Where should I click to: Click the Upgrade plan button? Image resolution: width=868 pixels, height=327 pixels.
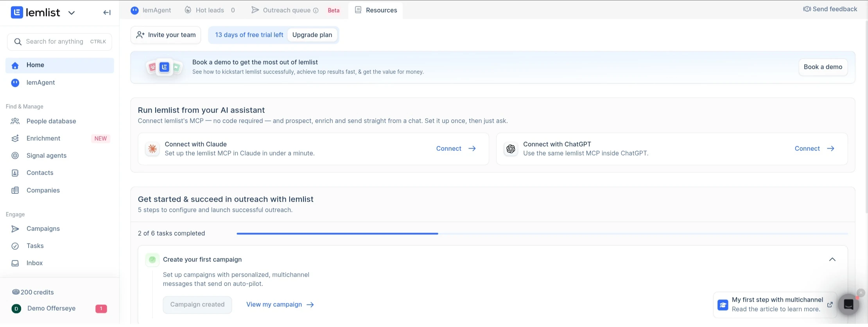(x=312, y=35)
